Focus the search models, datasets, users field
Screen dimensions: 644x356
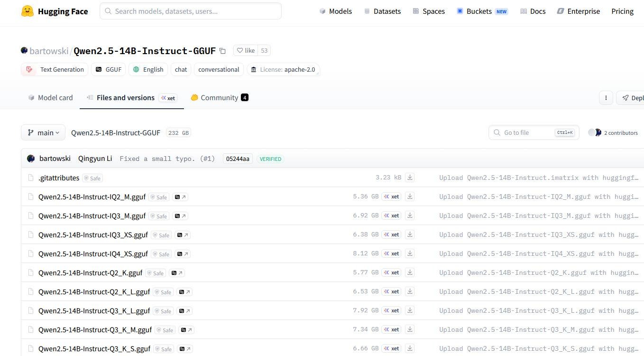click(191, 11)
